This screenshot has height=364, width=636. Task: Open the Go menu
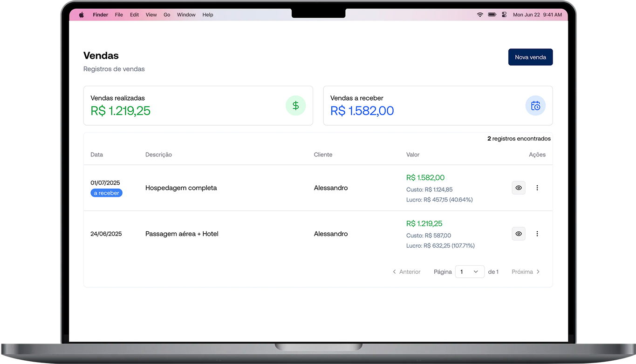[x=167, y=15]
